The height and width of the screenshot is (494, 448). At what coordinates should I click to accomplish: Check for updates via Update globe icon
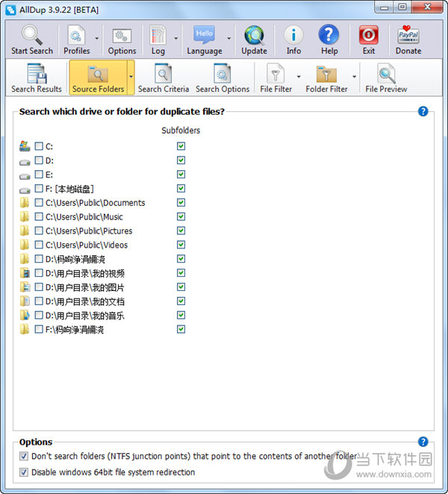coord(254,40)
